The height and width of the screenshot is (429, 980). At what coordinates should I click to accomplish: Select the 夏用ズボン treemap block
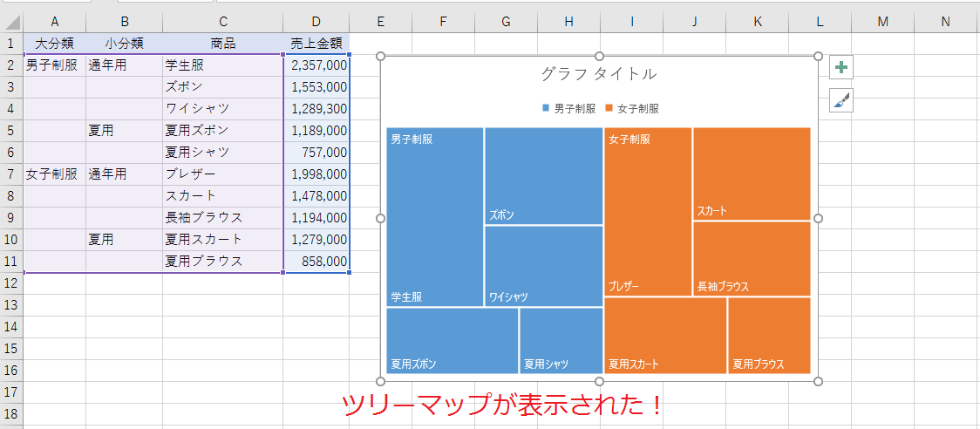(453, 341)
